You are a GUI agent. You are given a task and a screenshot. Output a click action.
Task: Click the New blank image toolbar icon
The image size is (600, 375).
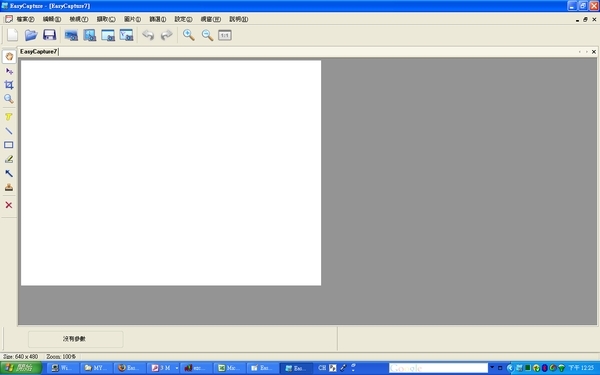click(13, 35)
